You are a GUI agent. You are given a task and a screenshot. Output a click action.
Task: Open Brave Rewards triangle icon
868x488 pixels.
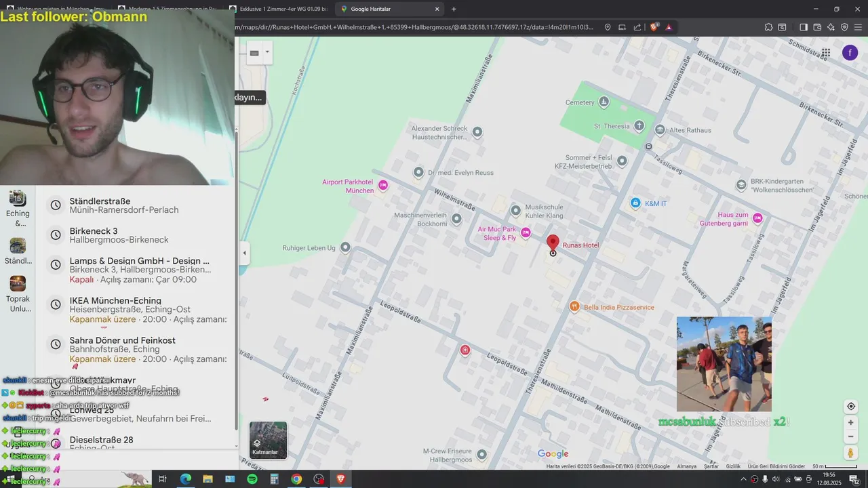click(x=669, y=27)
